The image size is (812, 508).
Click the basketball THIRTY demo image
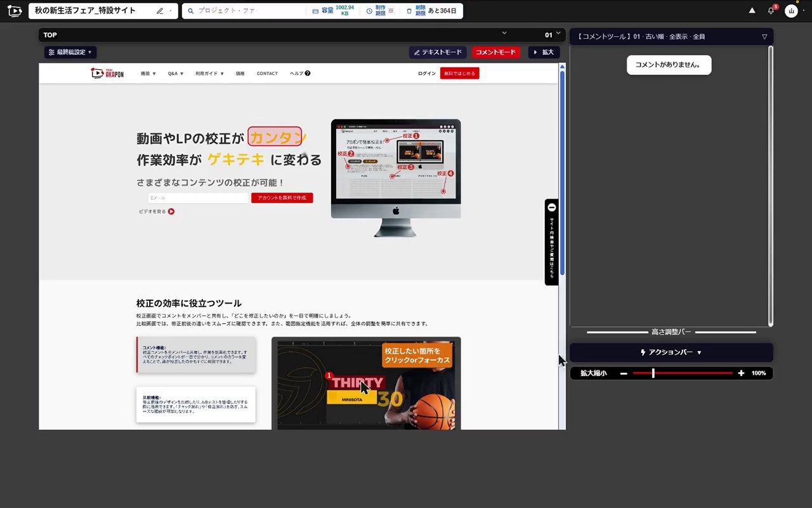tap(366, 384)
